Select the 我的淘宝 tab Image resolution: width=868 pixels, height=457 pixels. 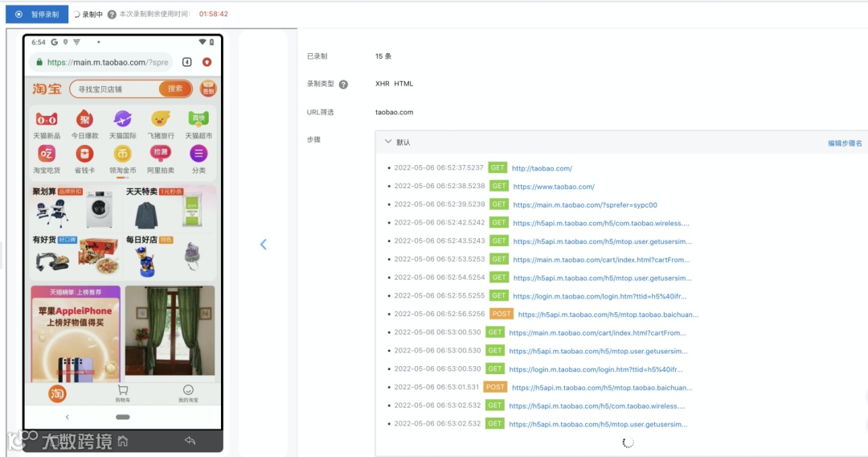coord(188,394)
